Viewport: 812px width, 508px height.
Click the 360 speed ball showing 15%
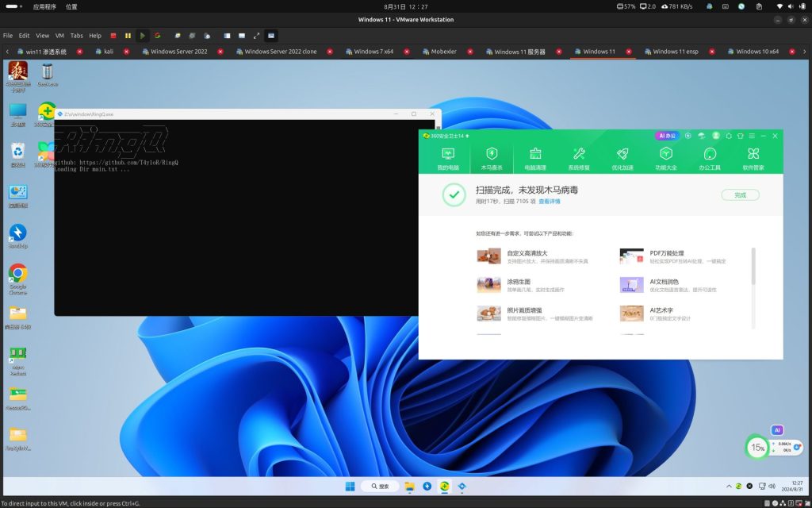click(757, 448)
